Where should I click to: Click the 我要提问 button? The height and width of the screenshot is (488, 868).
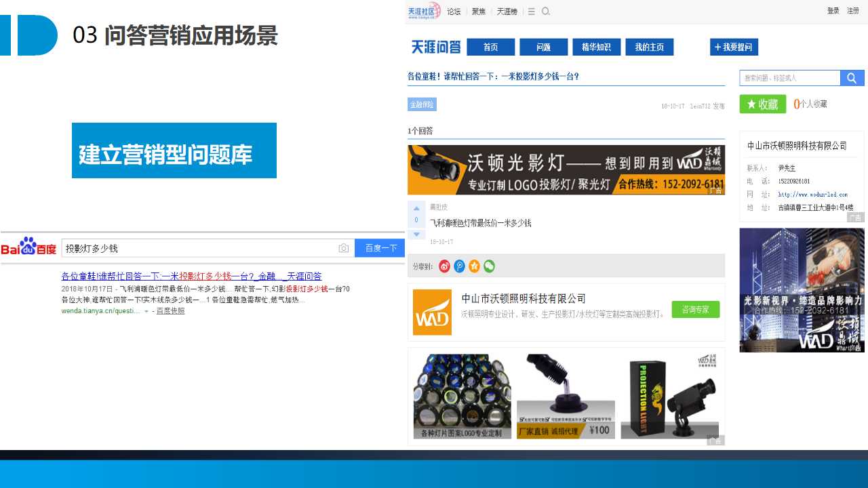tap(734, 47)
